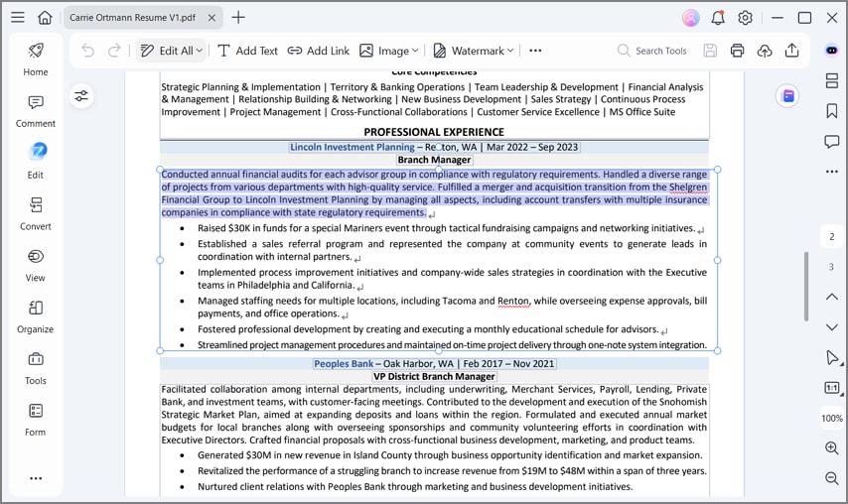Open a new tab with plus button

238,17
